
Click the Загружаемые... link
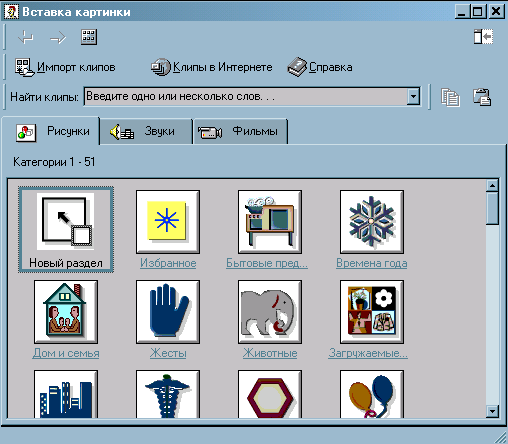368,353
